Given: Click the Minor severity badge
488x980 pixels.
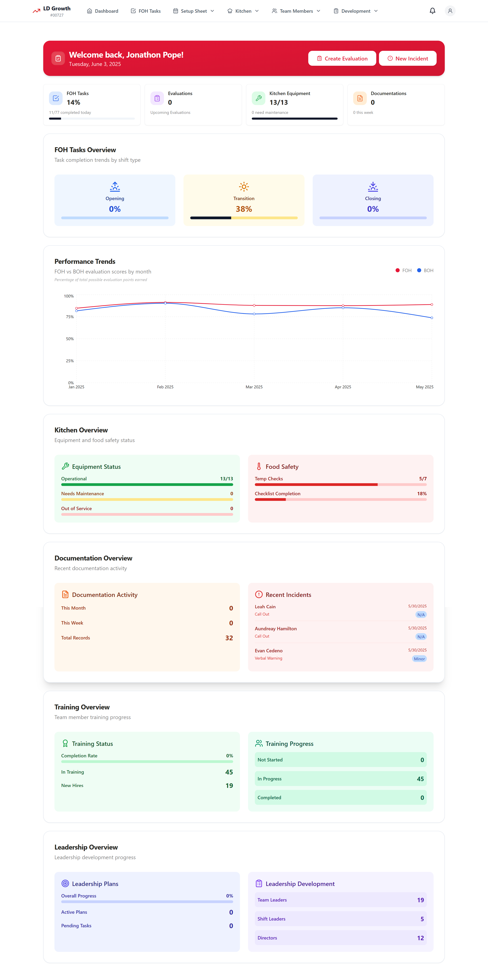Looking at the screenshot, I should (419, 659).
